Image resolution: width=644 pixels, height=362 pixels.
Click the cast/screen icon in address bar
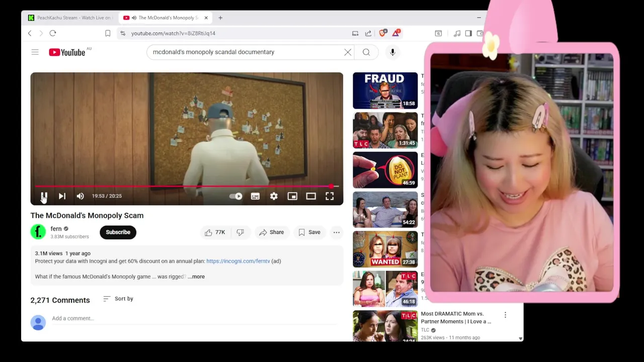pos(355,33)
